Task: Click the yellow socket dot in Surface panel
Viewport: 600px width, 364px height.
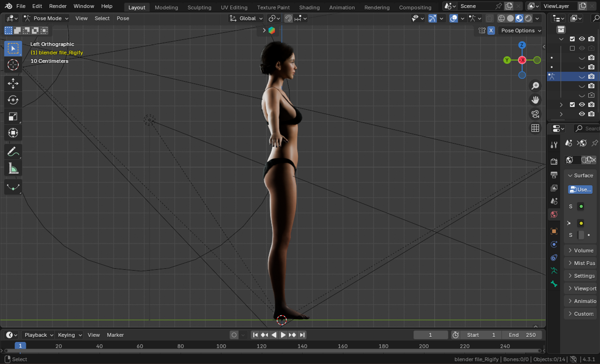Action: coord(581,223)
